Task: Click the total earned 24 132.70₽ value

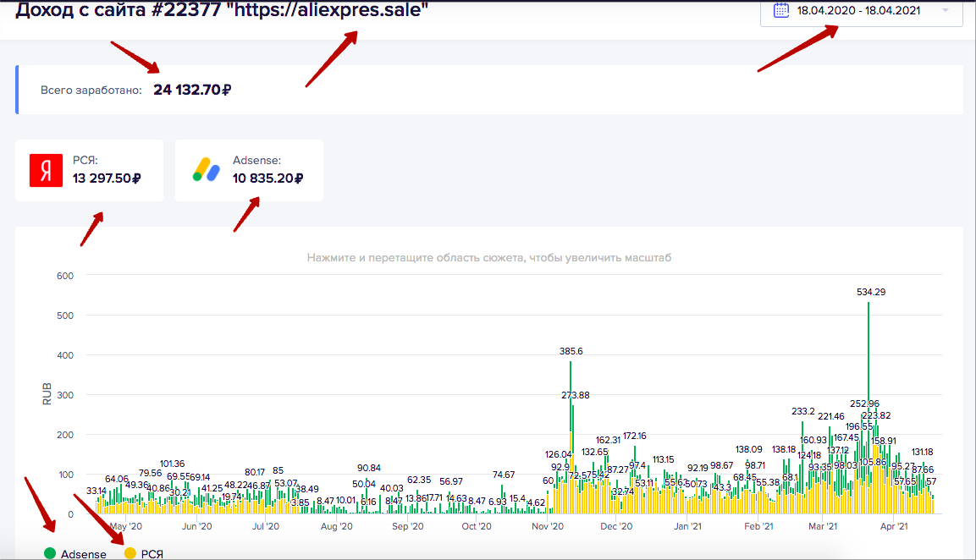Action: (x=192, y=90)
